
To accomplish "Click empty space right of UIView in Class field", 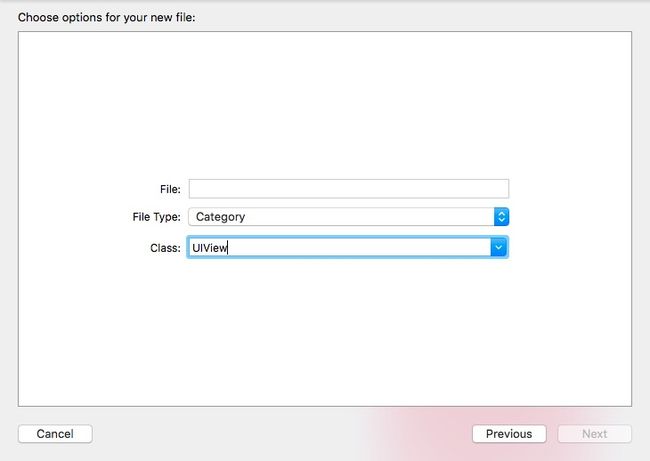I will coord(357,247).
